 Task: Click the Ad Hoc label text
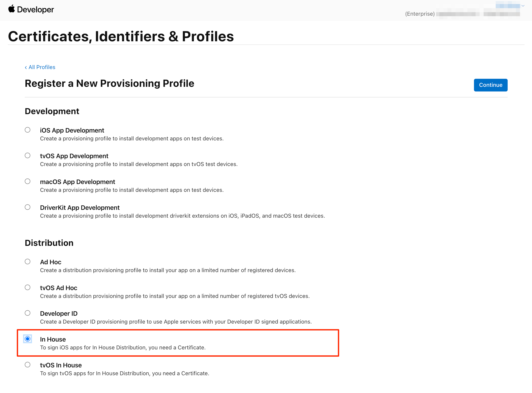(x=50, y=262)
